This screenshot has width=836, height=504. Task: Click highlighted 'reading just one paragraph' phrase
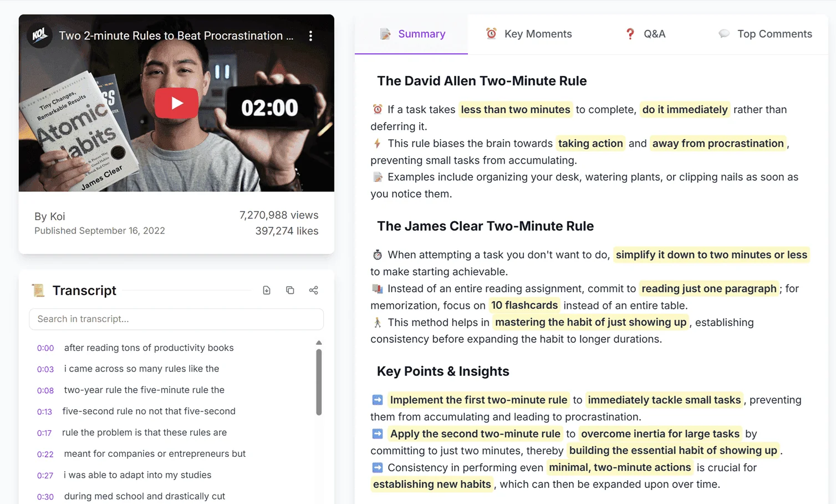(709, 289)
